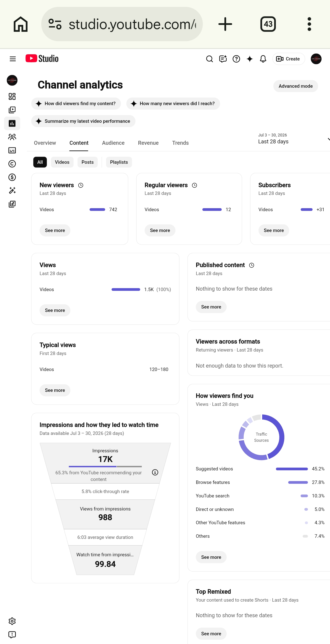Image resolution: width=330 pixels, height=644 pixels.
Task: Open Content library icon in sidebar
Action: pyautogui.click(x=12, y=110)
